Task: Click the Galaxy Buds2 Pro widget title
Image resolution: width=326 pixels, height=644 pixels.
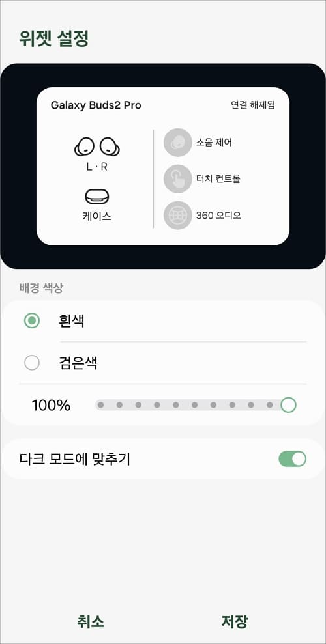Action: coord(96,105)
